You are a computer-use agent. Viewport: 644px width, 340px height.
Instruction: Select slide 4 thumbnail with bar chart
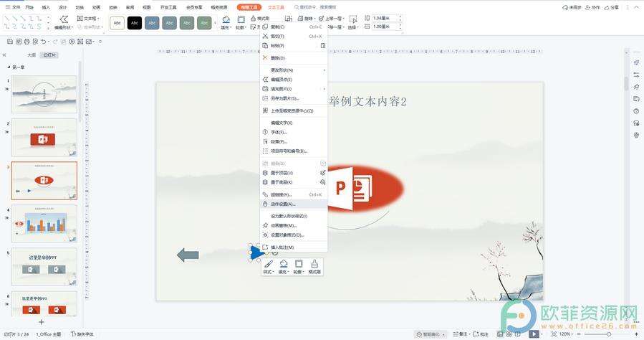[44, 223]
